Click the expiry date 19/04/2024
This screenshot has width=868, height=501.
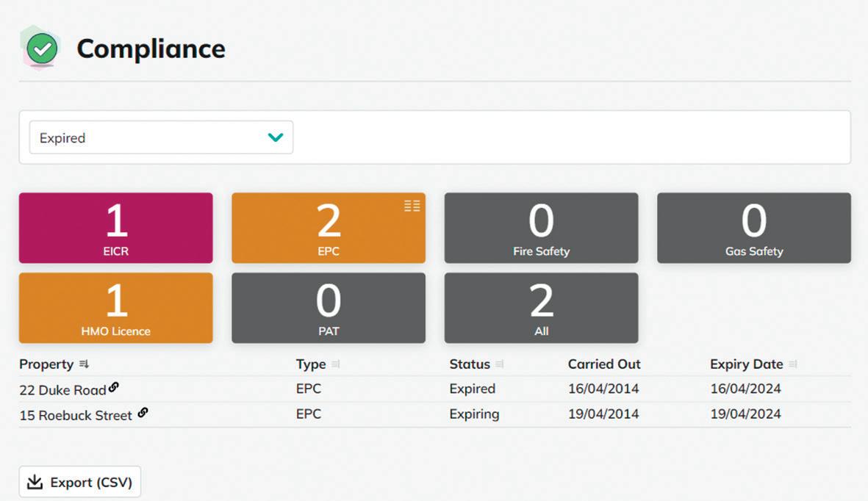746,414
